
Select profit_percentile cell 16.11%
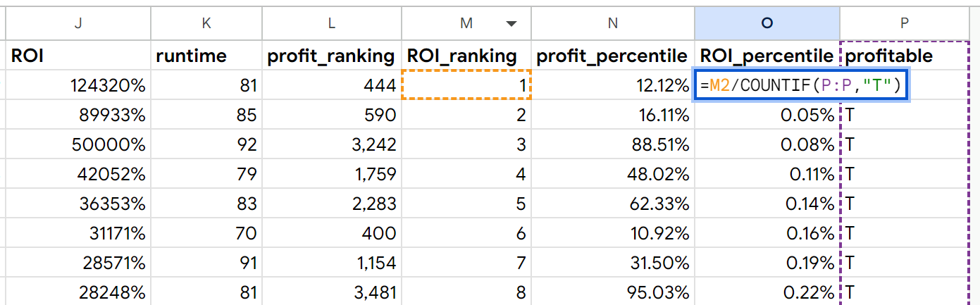point(612,115)
